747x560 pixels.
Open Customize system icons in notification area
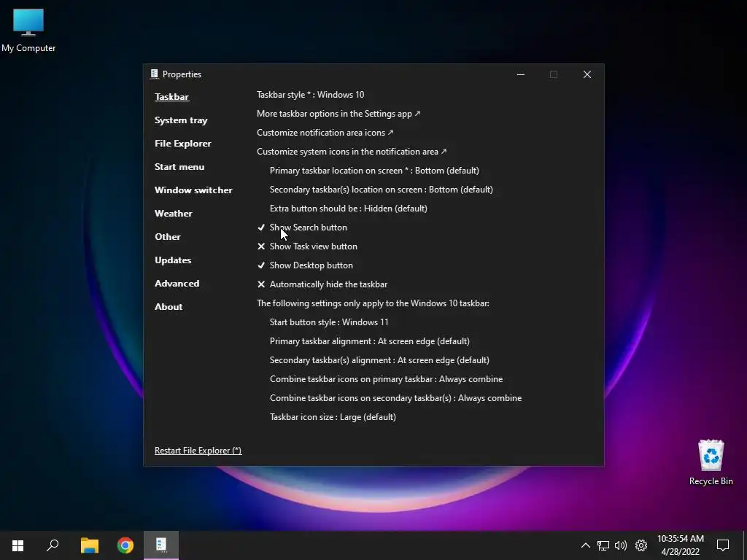(352, 152)
